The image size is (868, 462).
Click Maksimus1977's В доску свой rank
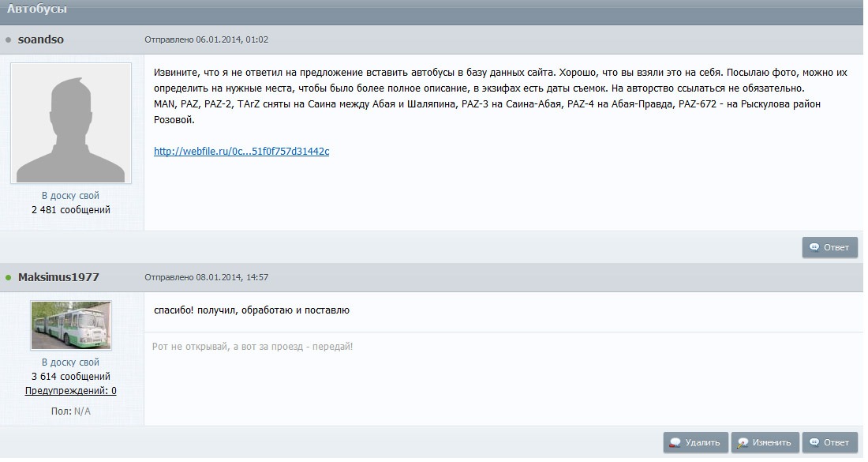point(71,362)
